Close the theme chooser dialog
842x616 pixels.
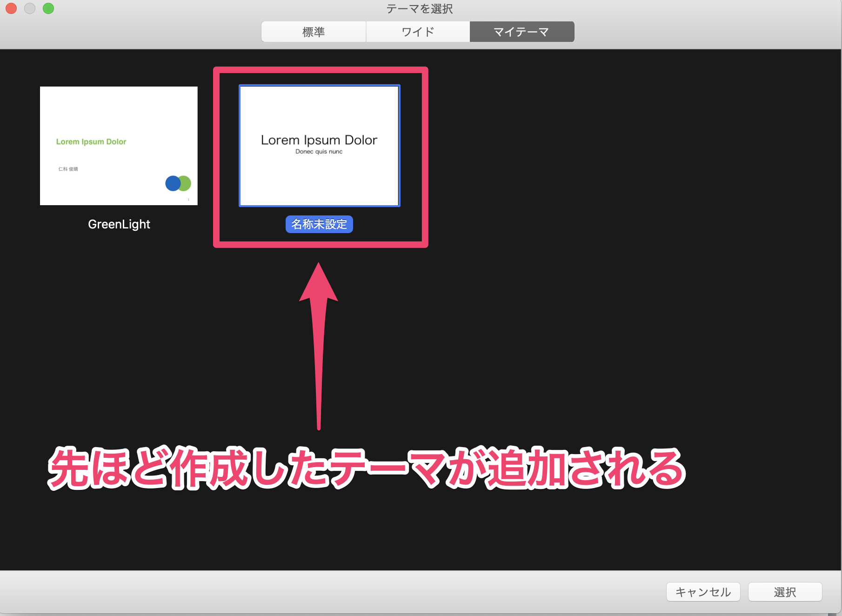11,8
